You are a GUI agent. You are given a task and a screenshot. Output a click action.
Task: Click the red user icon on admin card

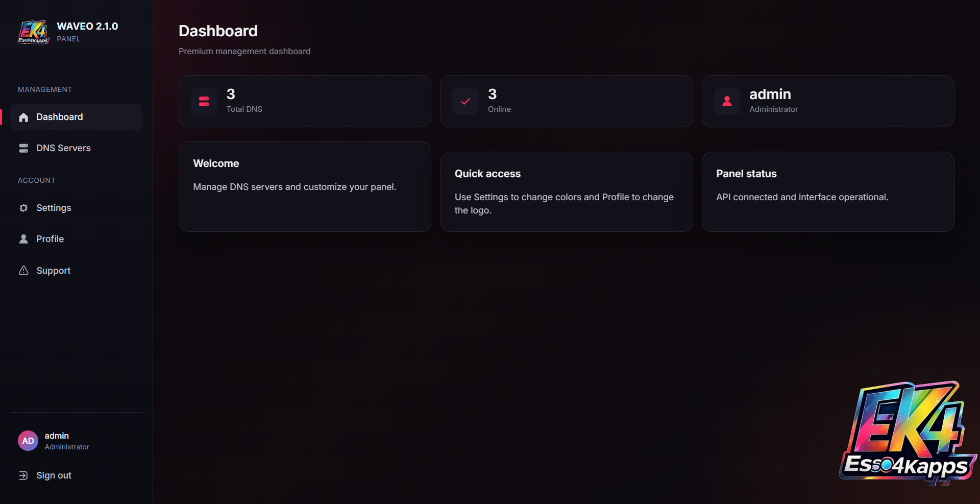(x=727, y=101)
